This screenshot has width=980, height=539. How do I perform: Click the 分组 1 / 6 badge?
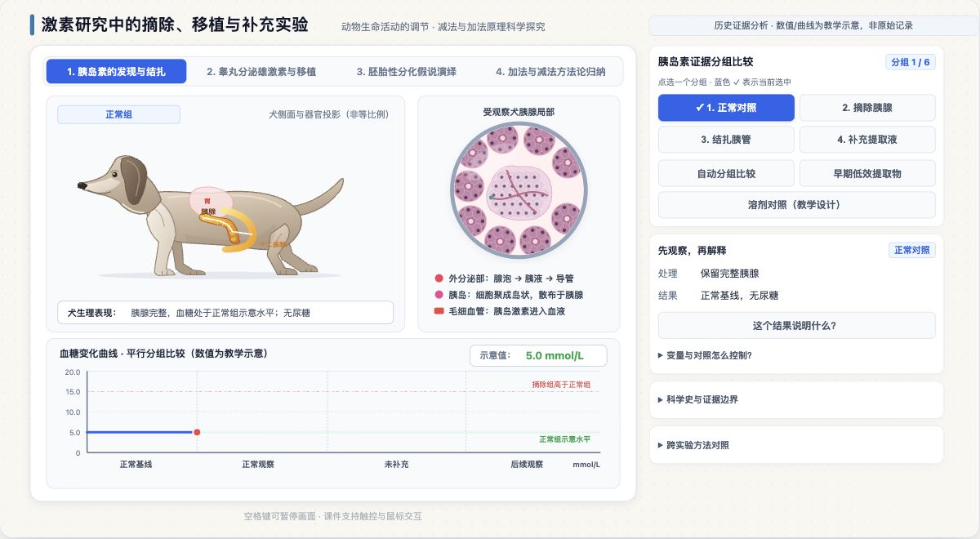click(x=910, y=62)
